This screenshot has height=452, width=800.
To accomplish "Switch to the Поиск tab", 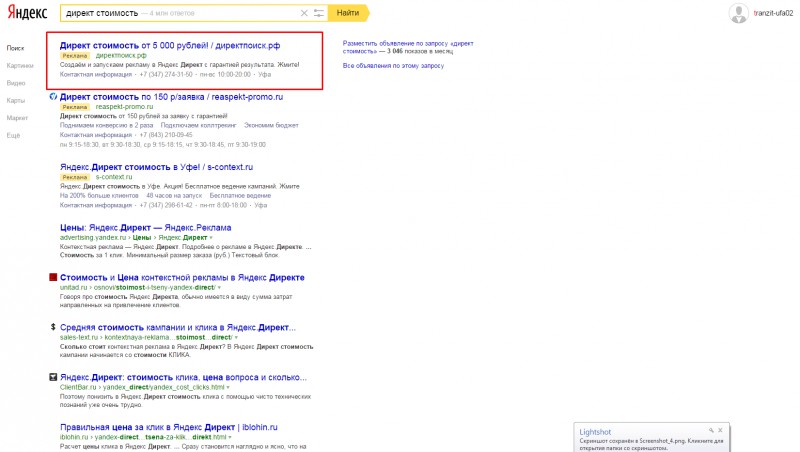I will coord(15,48).
